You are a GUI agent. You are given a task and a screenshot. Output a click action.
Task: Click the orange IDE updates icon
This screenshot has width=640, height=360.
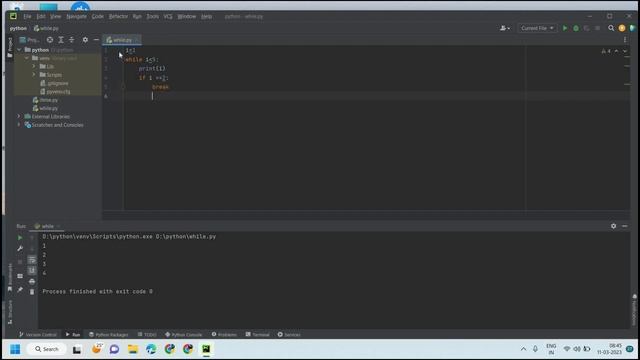pyautogui.click(x=622, y=28)
